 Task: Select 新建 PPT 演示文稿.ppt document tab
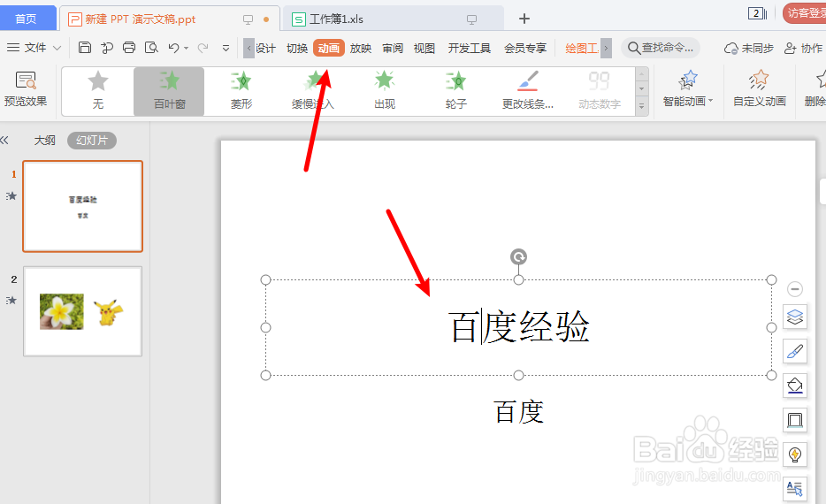click(169, 19)
